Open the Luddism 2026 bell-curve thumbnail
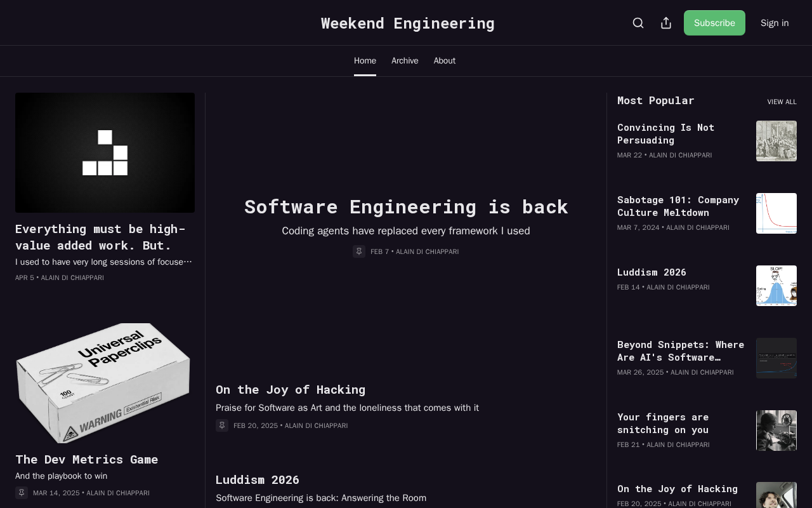This screenshot has height=508, width=812. click(776, 286)
